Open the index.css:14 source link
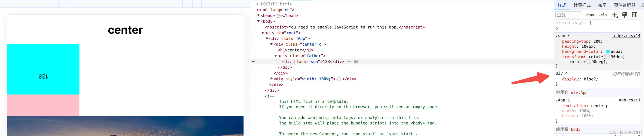The image size is (644, 136). (626, 36)
